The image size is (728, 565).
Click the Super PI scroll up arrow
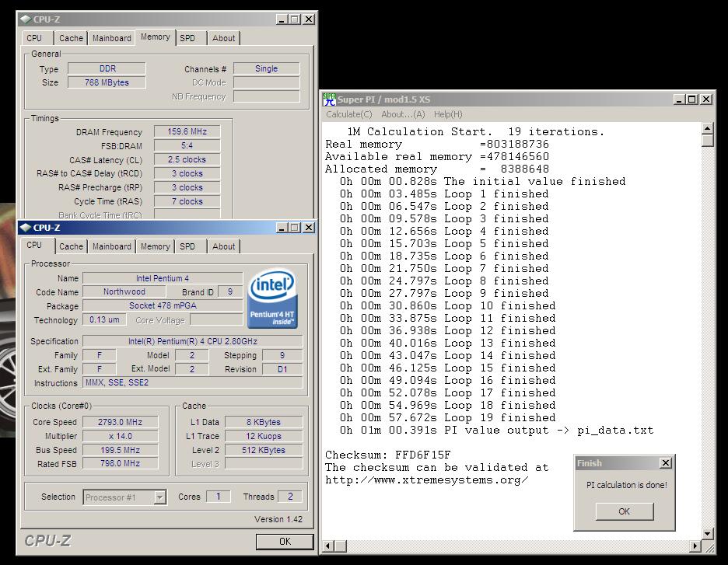pyautogui.click(x=707, y=128)
